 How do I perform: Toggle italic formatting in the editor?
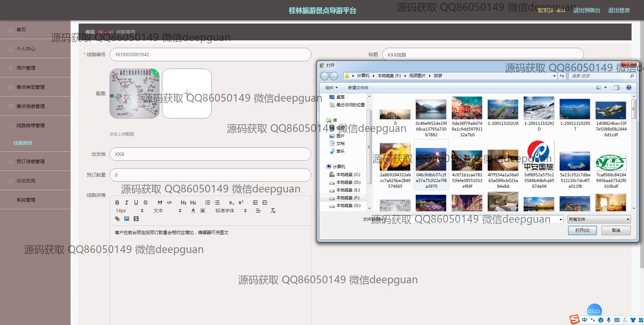tap(126, 203)
